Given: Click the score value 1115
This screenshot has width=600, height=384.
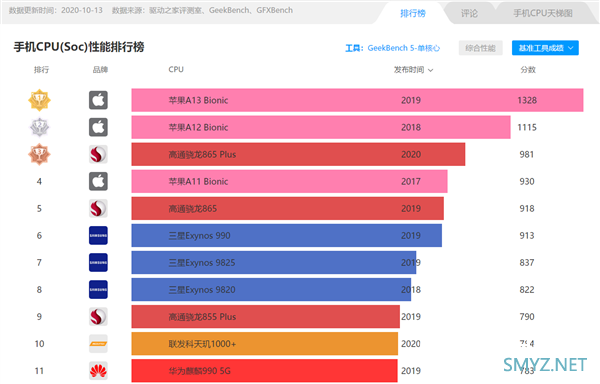Looking at the screenshot, I should tap(527, 127).
